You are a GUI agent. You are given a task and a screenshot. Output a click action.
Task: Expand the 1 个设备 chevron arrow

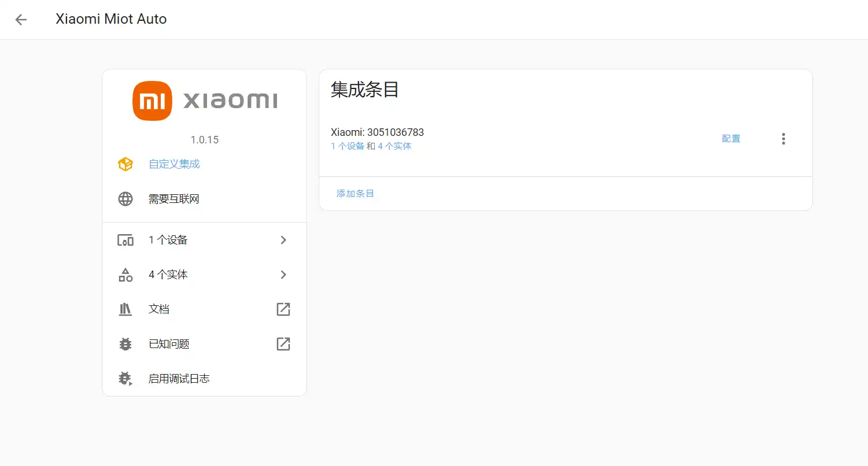tap(283, 240)
